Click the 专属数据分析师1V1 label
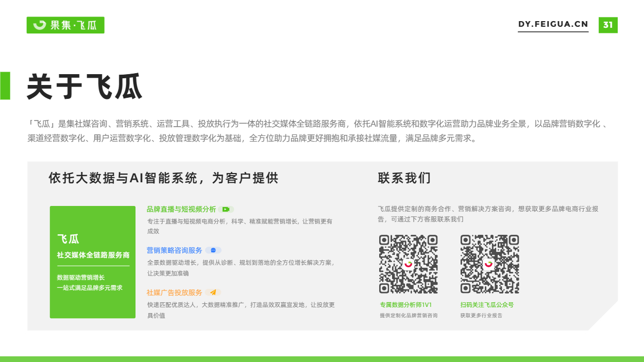The width and height of the screenshot is (644, 362). coord(405,305)
